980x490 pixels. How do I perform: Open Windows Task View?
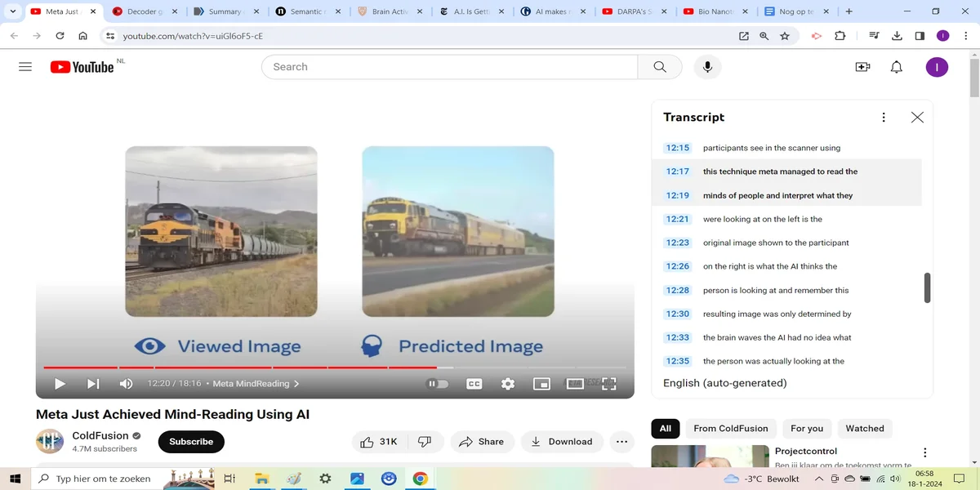coord(229,479)
